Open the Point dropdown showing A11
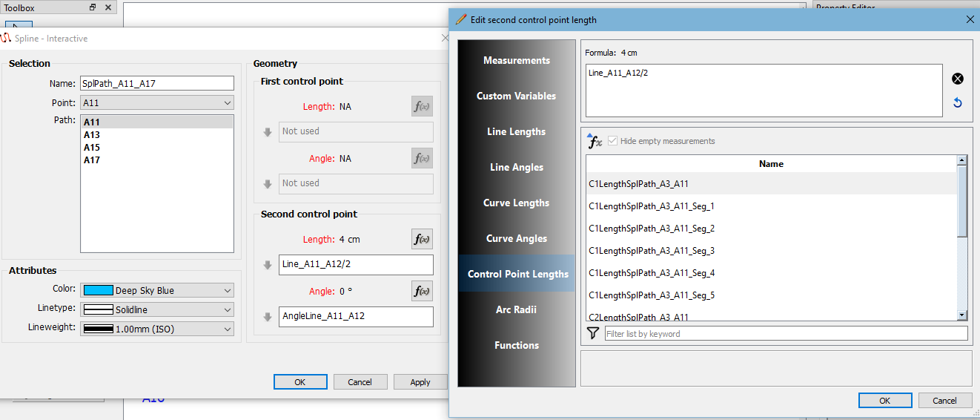980x420 pixels. pos(157,103)
